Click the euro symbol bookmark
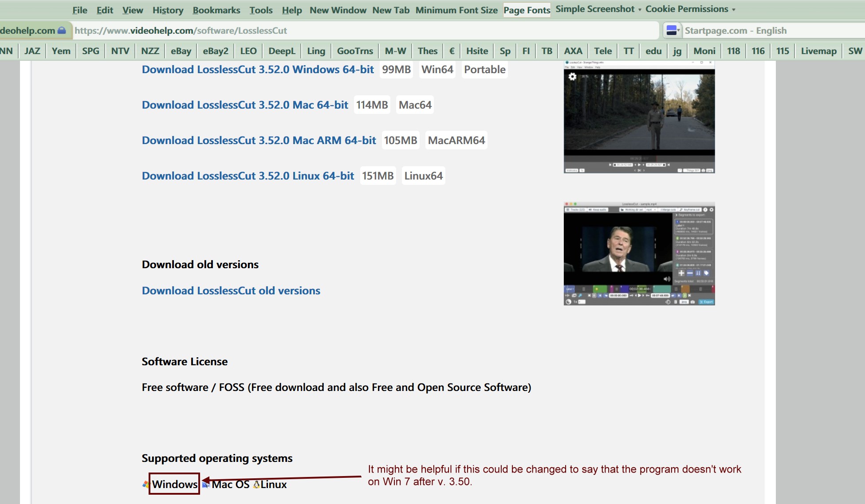Image resolution: width=865 pixels, height=504 pixels. click(452, 51)
